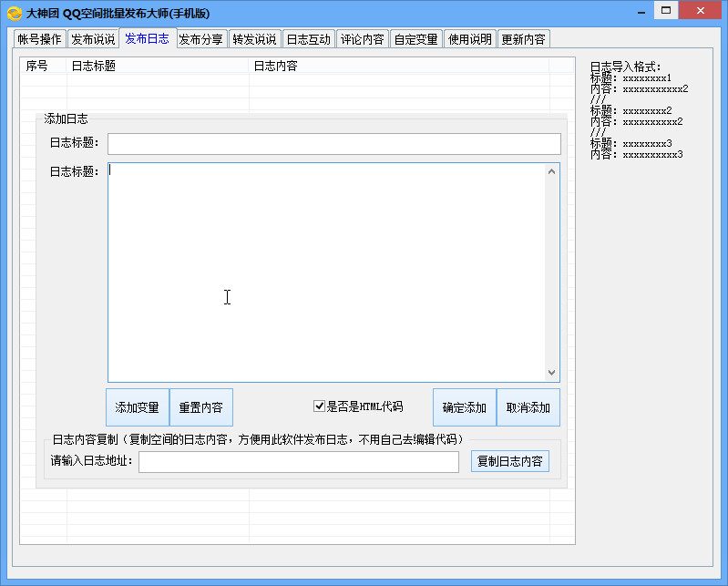Open the 帐号操作 tab
Image resolution: width=728 pixels, height=586 pixels.
(39, 39)
